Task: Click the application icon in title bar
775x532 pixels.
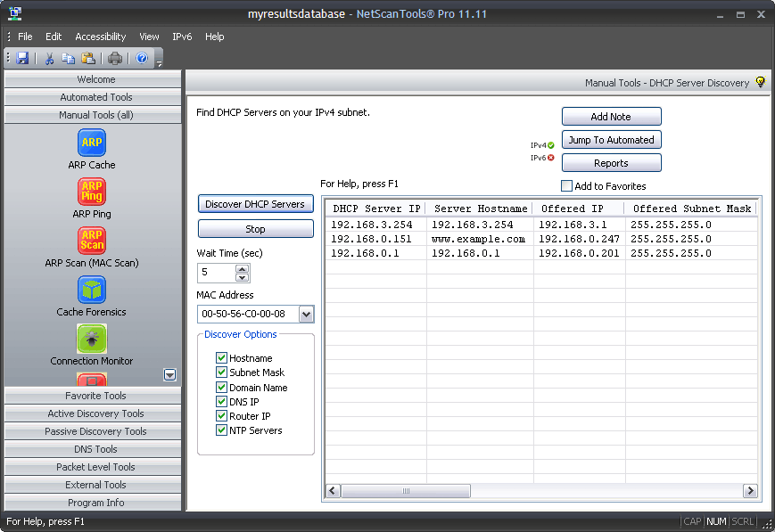Action: point(15,14)
